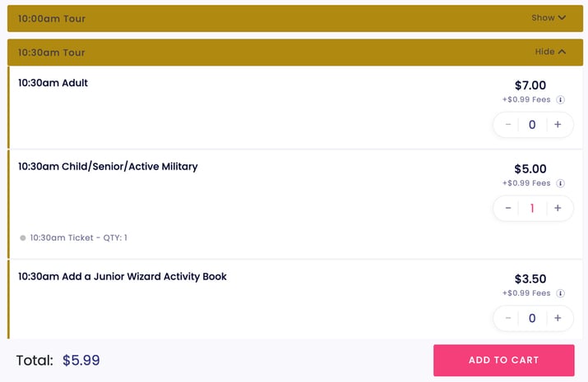Remove one Child/Senior/Active Military ticket
Screen dimensions: 588x382
coord(508,208)
